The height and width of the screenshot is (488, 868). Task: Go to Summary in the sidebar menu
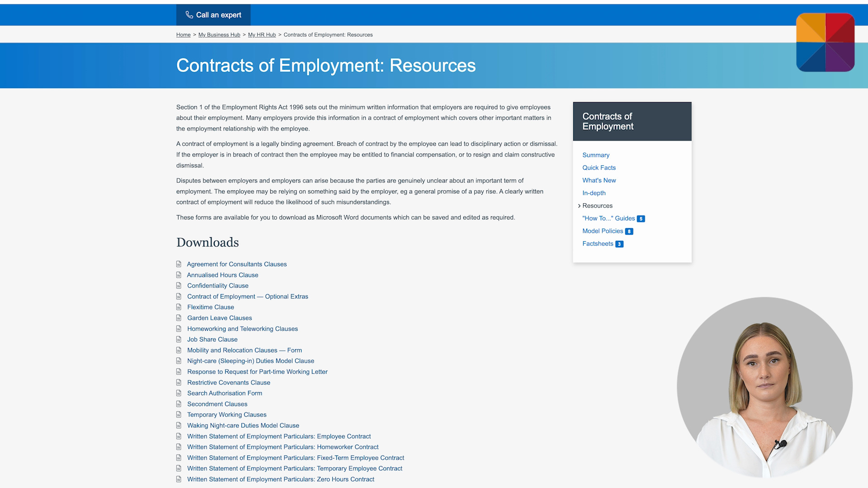click(x=596, y=155)
